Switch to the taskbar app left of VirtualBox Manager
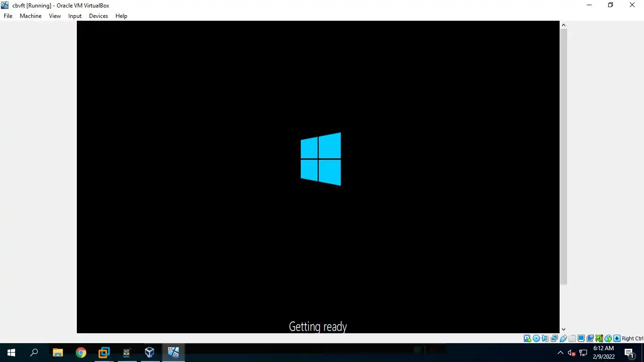Screen dimensions: 644x362 (x=126, y=353)
